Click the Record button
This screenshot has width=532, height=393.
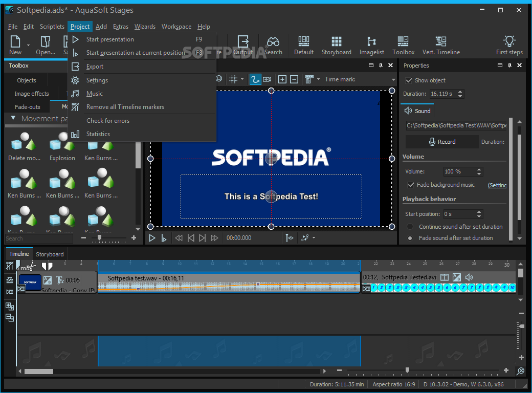(x=442, y=142)
